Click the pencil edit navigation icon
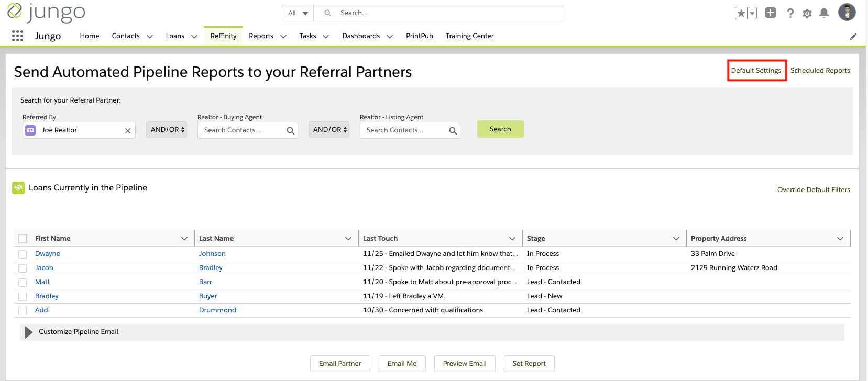The width and height of the screenshot is (868, 381). [x=853, y=37]
